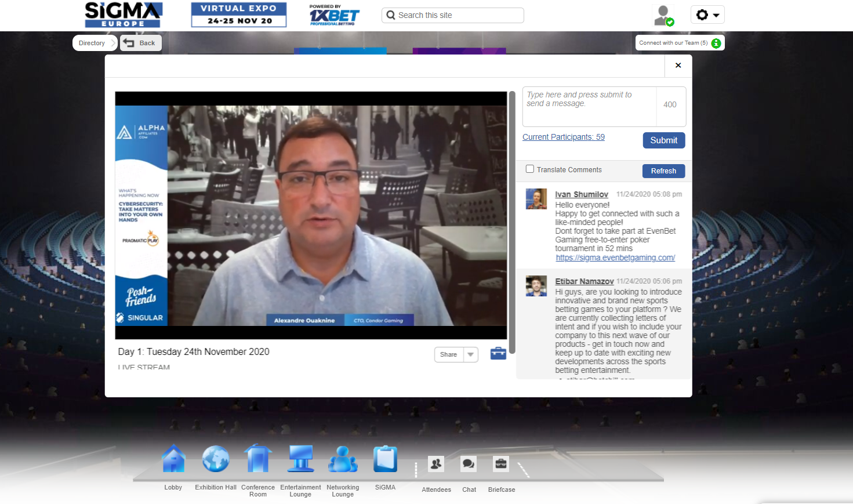Viewport: 853px width, 504px height.
Task: Open the Lobby house icon
Action: point(173,459)
